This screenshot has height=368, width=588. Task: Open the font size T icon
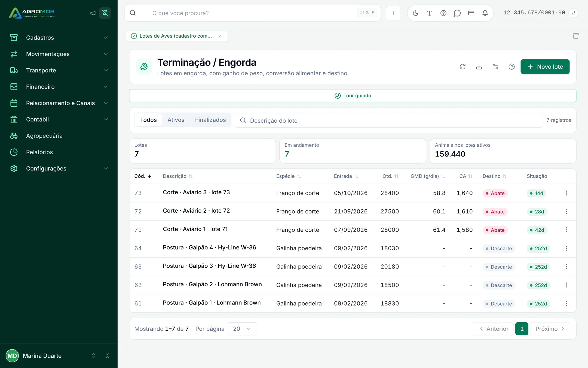[x=430, y=13]
